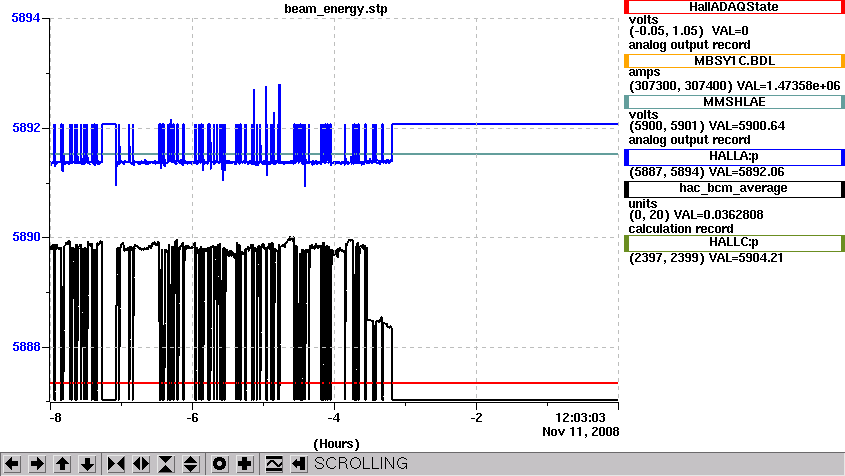Viewport: 845px width, 476px height.
Task: Click the arrow-to-bar scroll mode icon
Action: pyautogui.click(x=299, y=464)
